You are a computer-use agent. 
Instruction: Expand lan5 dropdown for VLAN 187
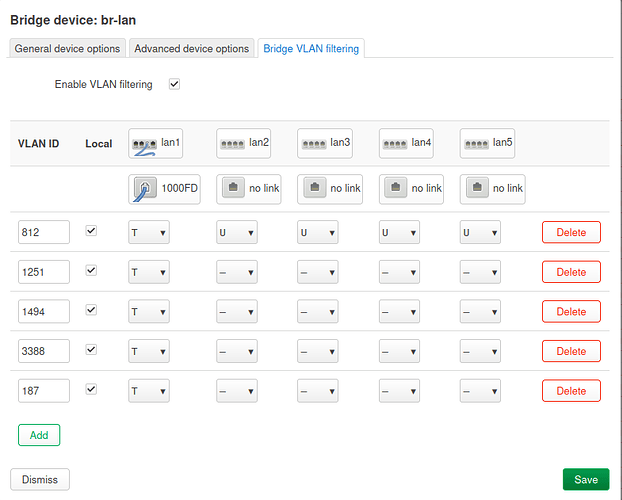pyautogui.click(x=480, y=390)
